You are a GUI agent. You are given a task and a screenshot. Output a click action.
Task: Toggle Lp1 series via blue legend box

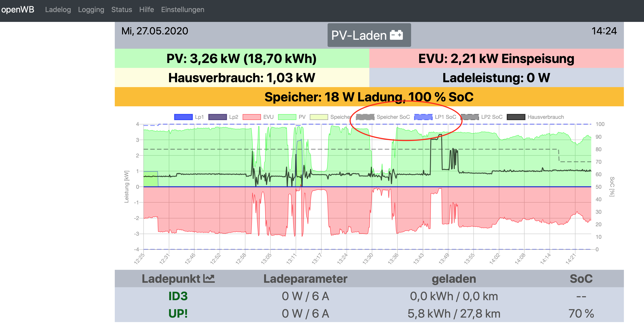(183, 117)
